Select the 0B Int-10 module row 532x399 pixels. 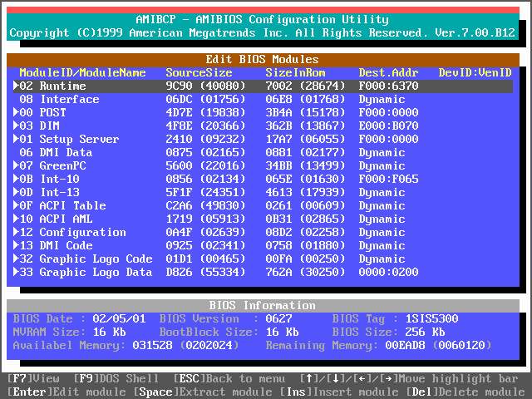point(263,180)
